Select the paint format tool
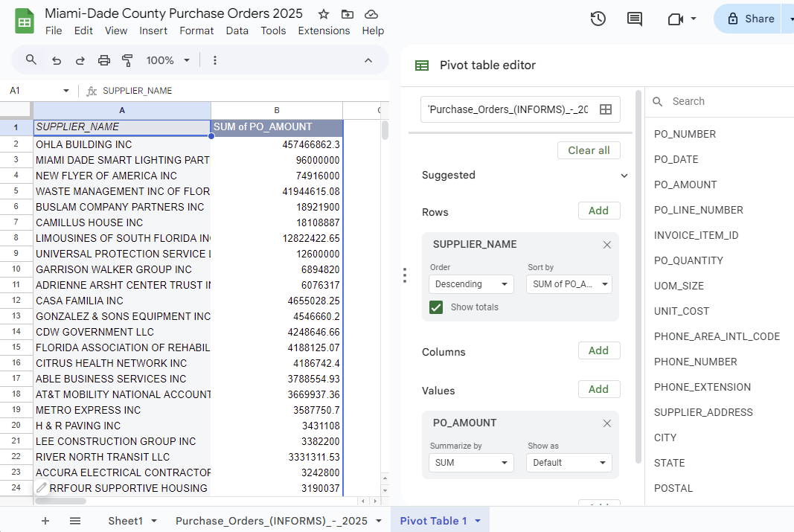 (x=127, y=60)
